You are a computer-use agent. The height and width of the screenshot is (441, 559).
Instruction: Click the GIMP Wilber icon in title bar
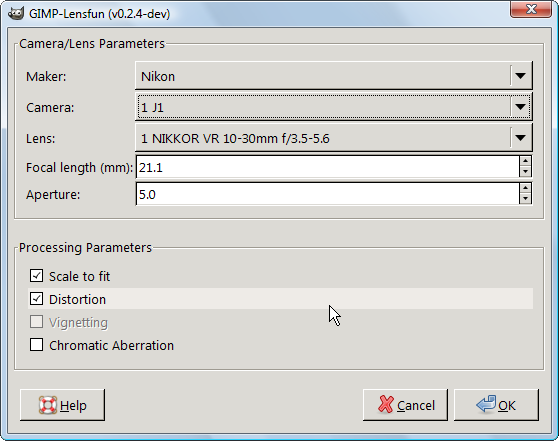16,14
